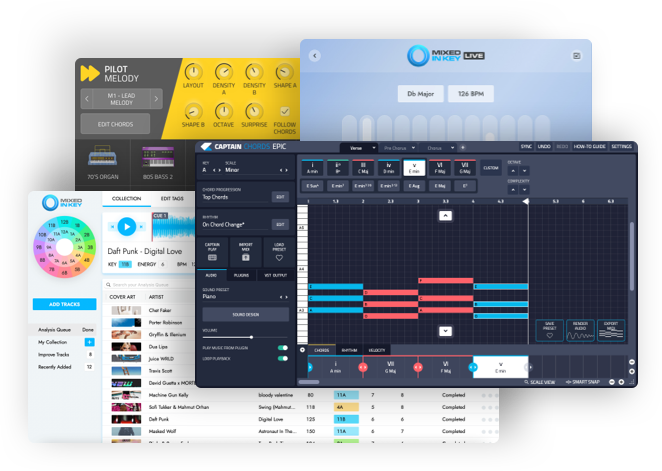Click Undo button
This screenshot has height=471, width=662.
point(544,146)
